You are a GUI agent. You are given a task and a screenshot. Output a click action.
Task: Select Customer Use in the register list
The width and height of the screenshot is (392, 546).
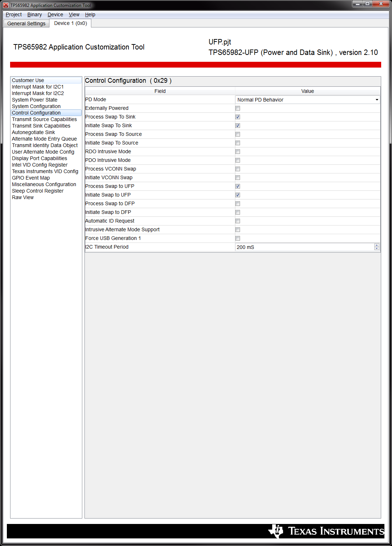(x=46, y=80)
